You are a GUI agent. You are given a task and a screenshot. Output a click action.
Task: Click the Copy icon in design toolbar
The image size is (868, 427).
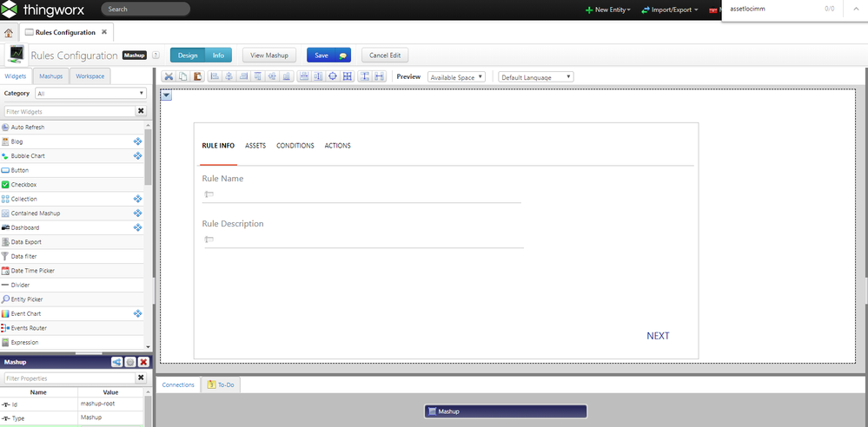tap(182, 76)
